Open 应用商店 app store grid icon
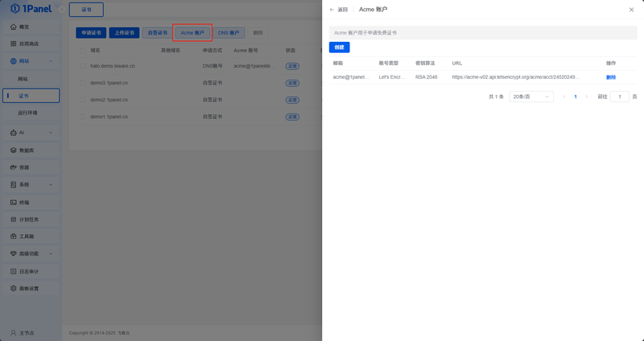This screenshot has width=644, height=341. point(14,43)
